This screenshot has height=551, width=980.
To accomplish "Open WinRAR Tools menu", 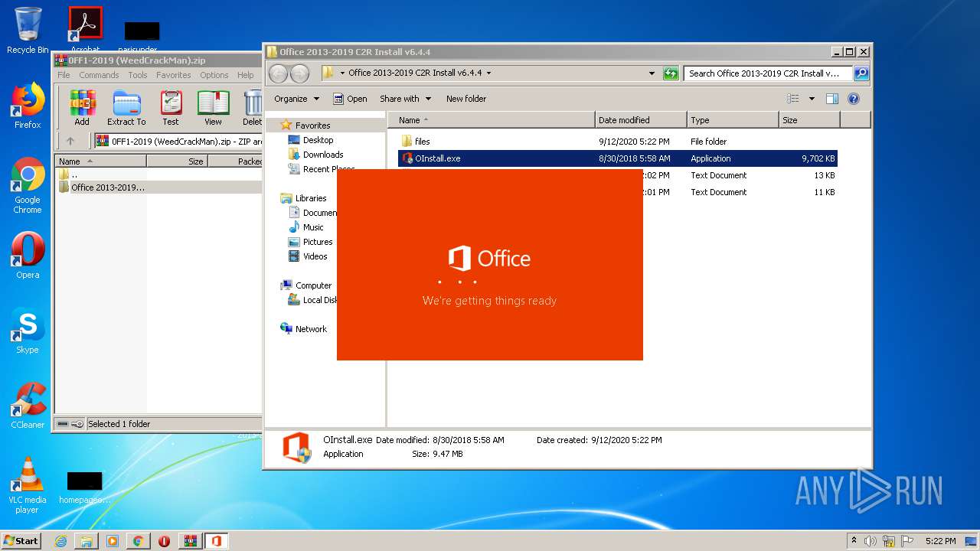I will coord(138,75).
